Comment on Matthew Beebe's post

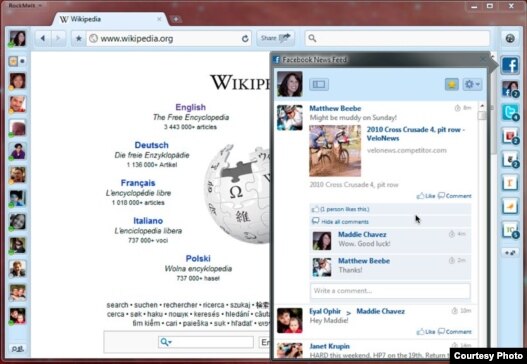tap(455, 196)
